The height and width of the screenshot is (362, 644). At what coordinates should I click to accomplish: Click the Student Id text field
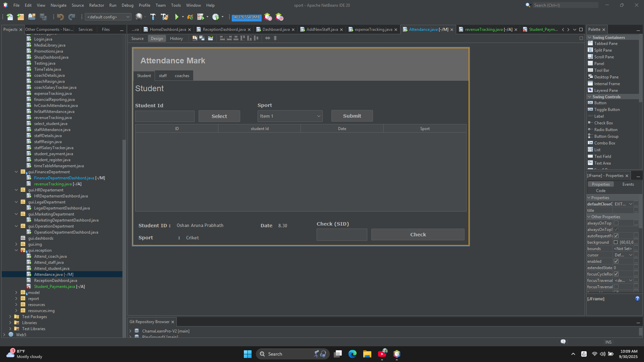point(165,116)
